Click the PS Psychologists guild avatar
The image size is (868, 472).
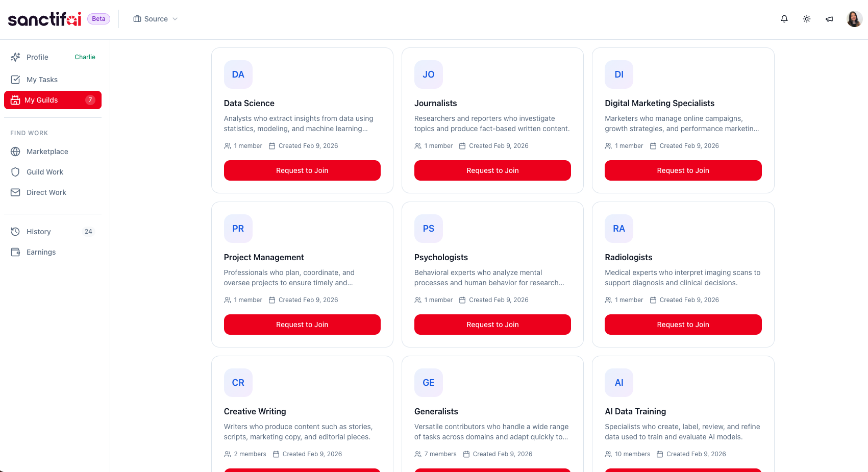pyautogui.click(x=429, y=229)
